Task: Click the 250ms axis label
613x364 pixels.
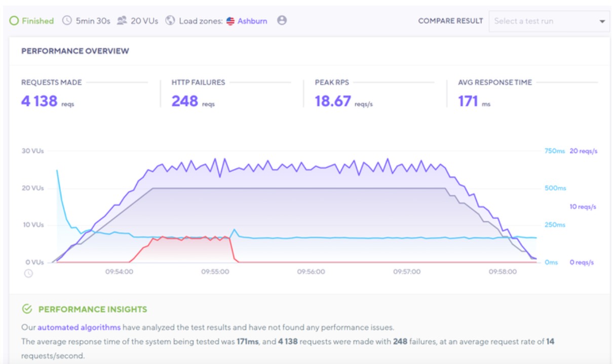Action: [555, 225]
